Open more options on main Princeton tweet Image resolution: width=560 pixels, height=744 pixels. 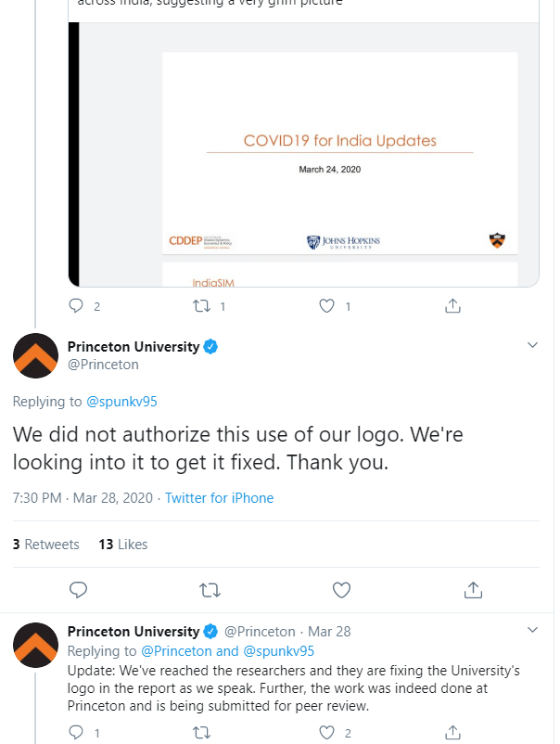(532, 345)
